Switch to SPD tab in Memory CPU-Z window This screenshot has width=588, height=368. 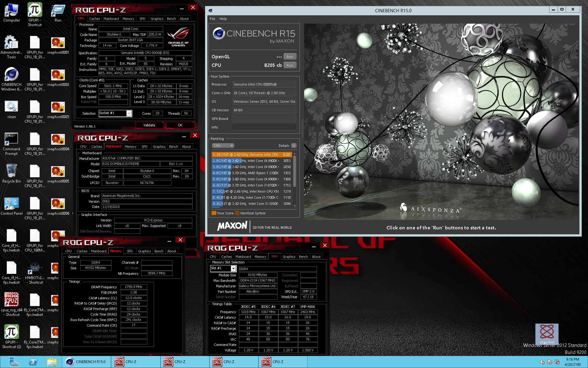(130, 251)
